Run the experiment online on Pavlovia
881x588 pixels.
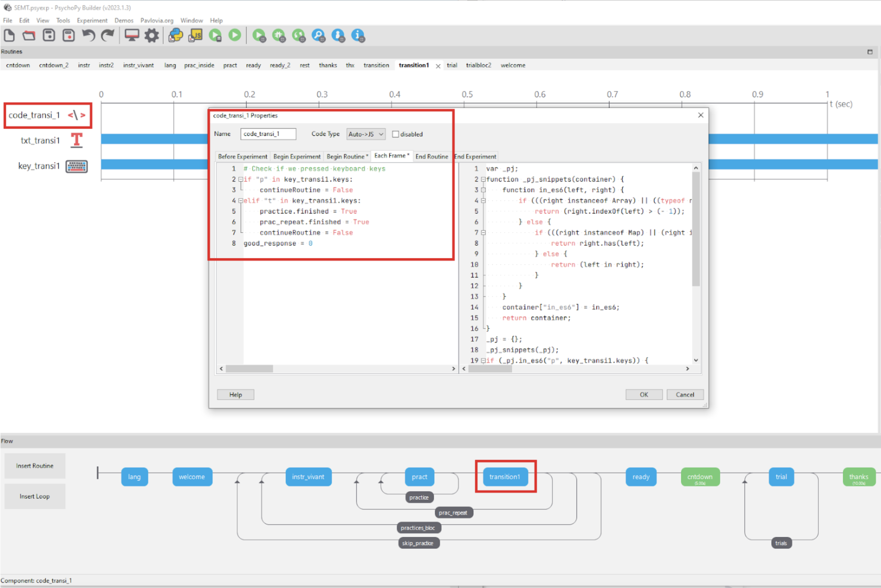[259, 36]
